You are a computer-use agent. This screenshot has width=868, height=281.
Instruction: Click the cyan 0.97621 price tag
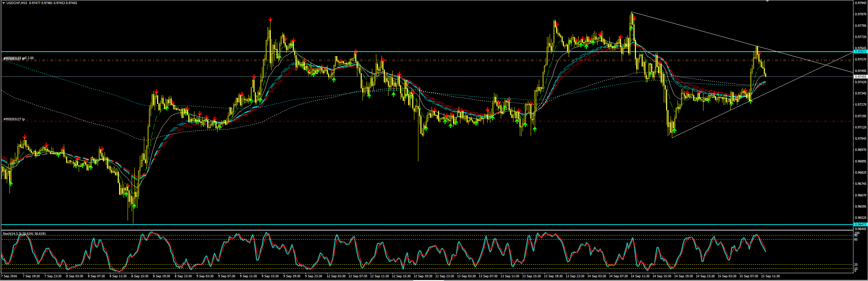(861, 52)
